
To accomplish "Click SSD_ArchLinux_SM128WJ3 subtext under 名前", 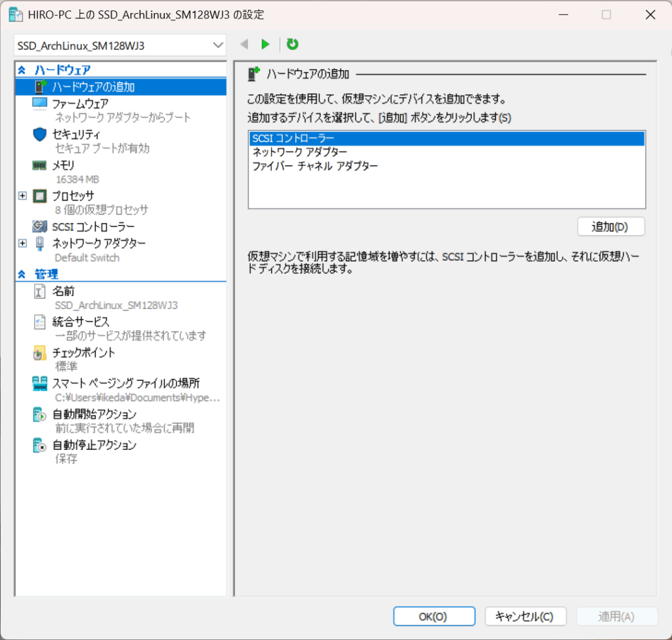I will pos(116,305).
